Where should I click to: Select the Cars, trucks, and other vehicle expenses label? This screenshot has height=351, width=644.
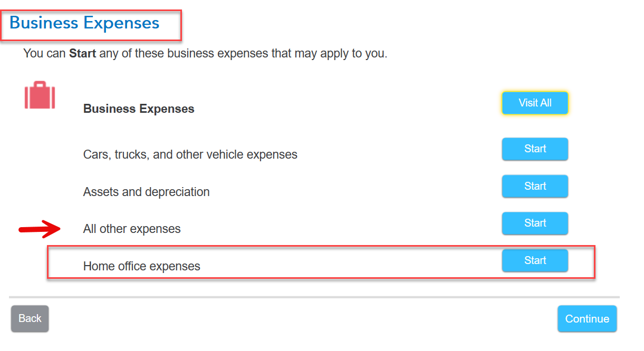(190, 155)
